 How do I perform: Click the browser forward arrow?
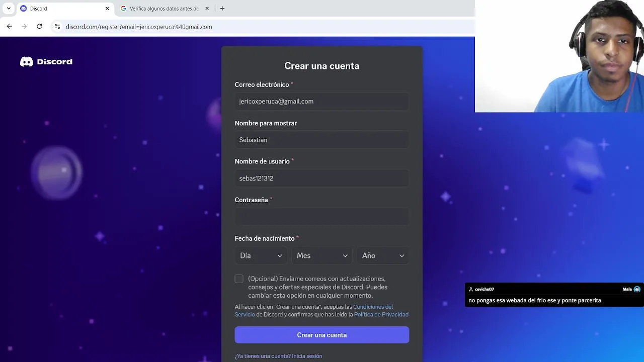coord(24,27)
